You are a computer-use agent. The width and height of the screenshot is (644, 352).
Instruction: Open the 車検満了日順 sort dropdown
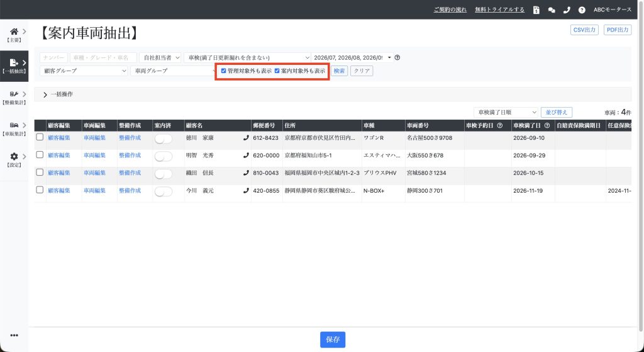click(x=506, y=112)
